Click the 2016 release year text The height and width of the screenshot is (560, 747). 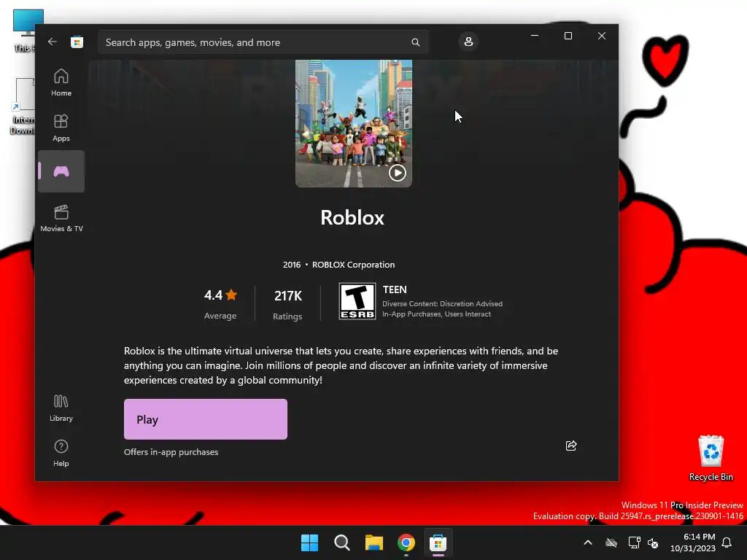[x=292, y=265]
